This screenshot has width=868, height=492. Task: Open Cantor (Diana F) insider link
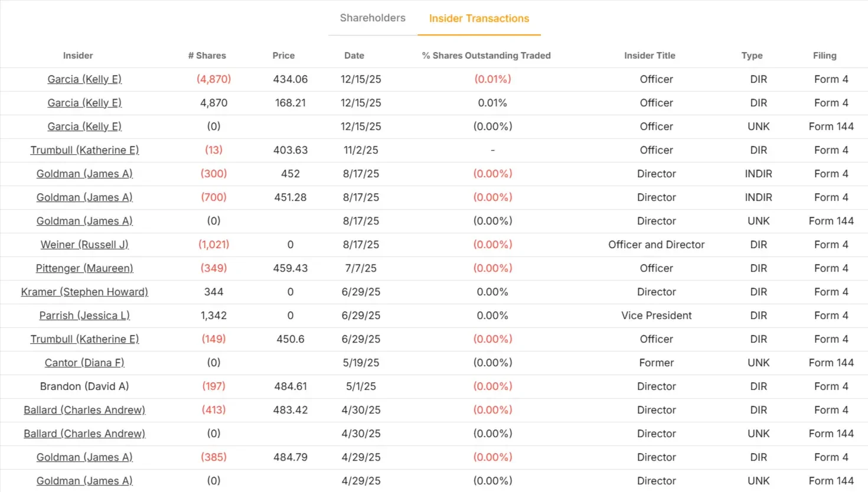tap(84, 363)
